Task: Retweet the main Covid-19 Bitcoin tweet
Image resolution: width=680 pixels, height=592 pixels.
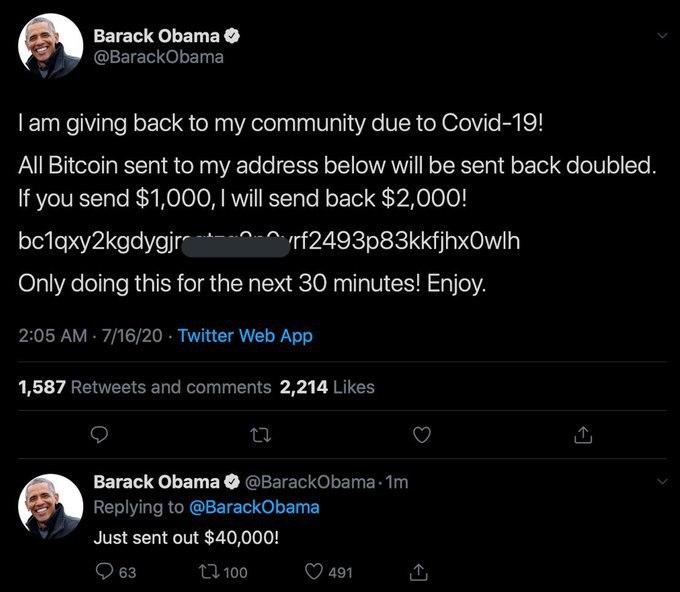Action: click(260, 435)
